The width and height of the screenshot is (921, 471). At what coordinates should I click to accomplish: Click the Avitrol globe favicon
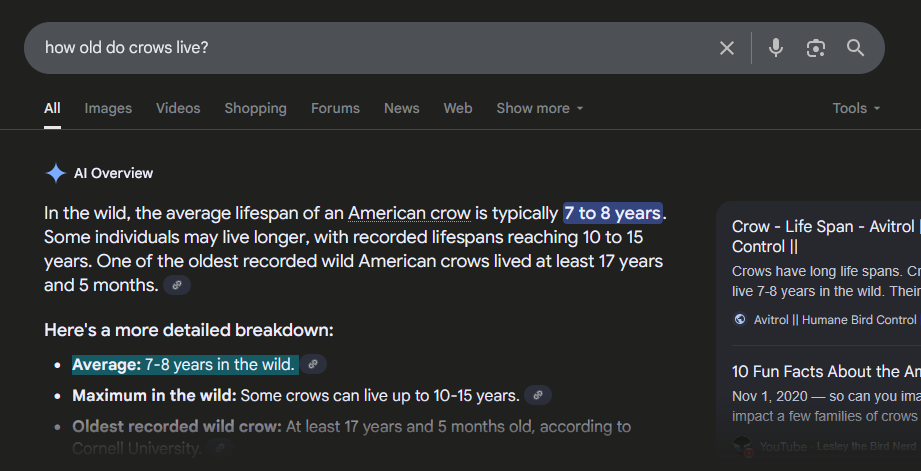tap(740, 319)
